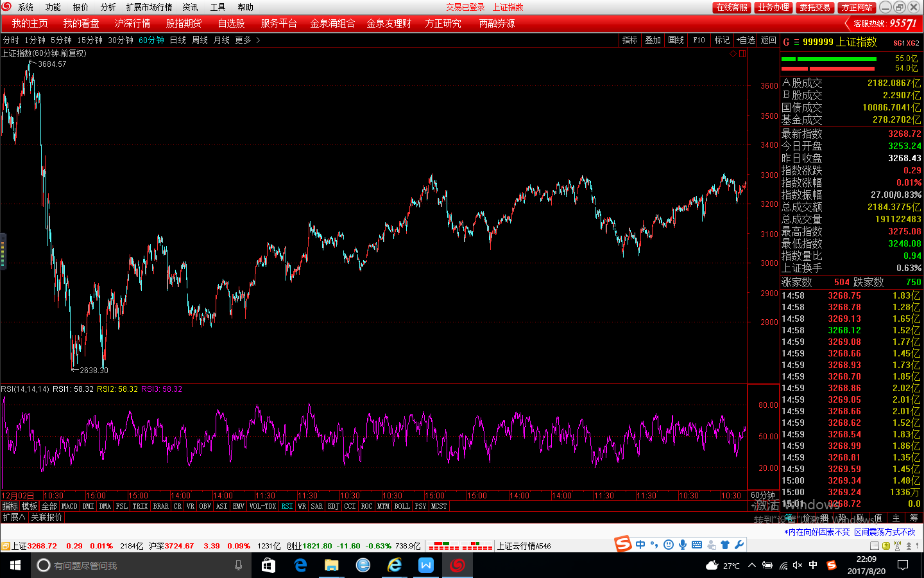Go to 沪深行情 tab
The image size is (924, 578).
tap(132, 23)
